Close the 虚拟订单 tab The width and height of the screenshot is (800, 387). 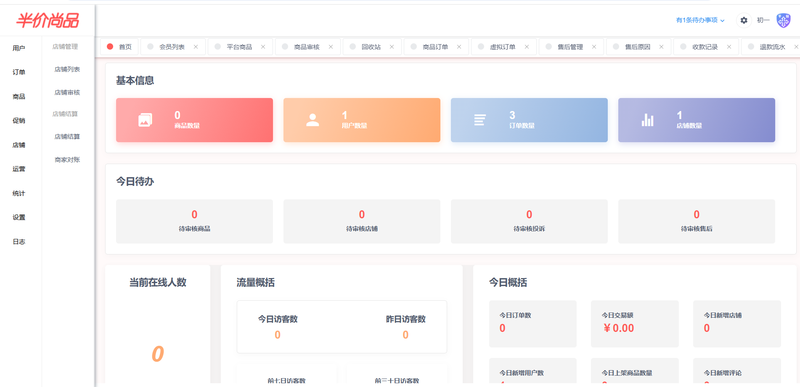[526, 47]
